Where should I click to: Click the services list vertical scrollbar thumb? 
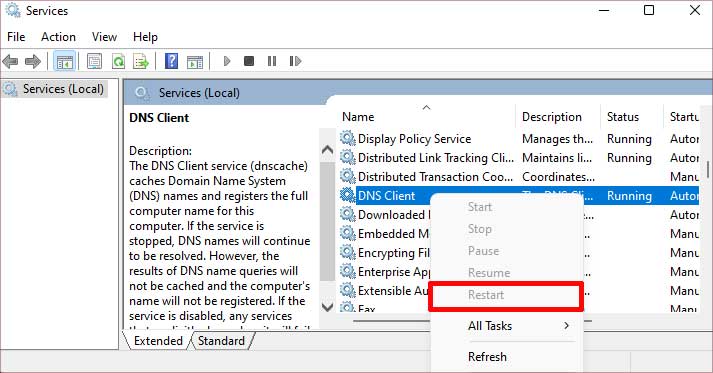click(708, 169)
